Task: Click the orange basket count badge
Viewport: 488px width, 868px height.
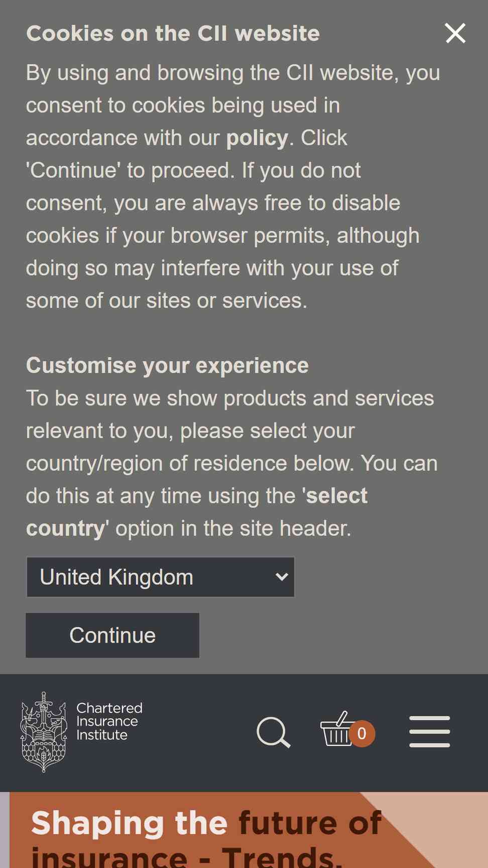Action: [362, 733]
